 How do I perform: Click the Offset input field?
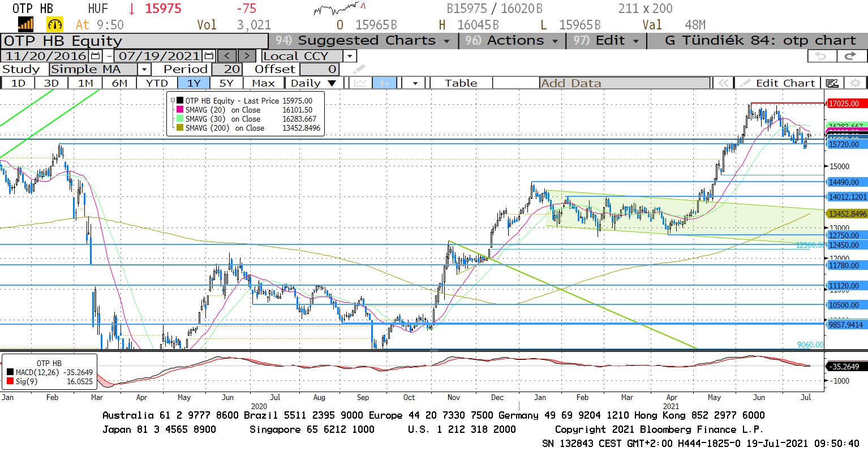pos(319,69)
